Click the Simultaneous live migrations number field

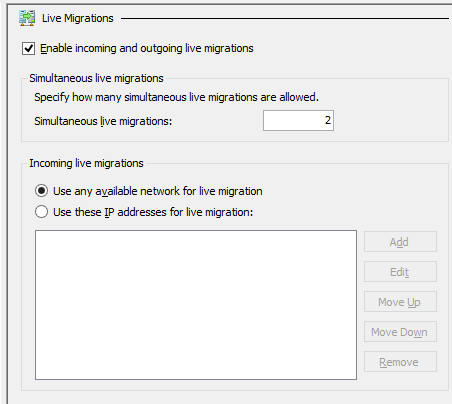[298, 120]
